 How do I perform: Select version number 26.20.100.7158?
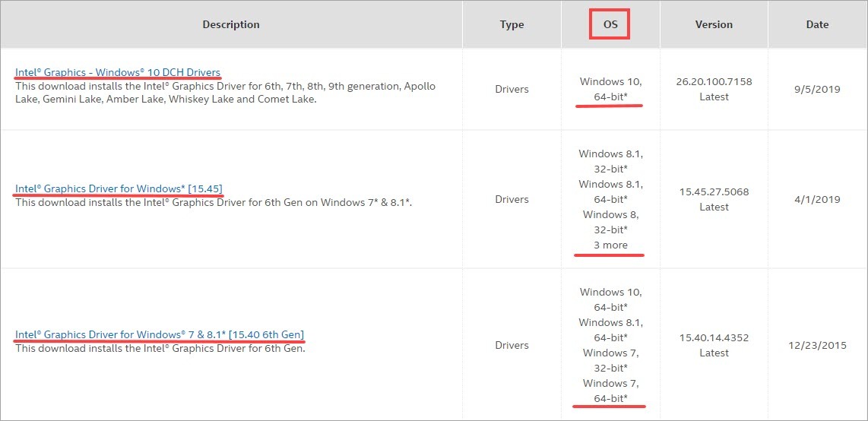click(714, 82)
